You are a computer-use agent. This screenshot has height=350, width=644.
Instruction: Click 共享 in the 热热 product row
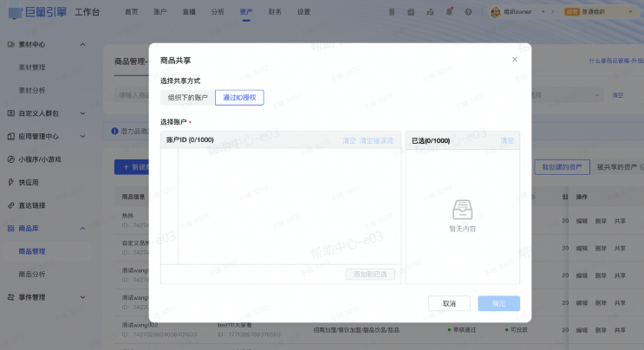point(620,221)
